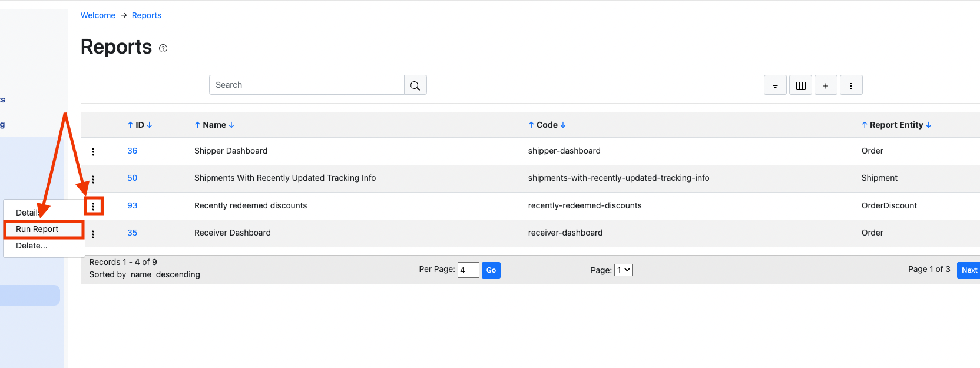Image resolution: width=980 pixels, height=368 pixels.
Task: Sort ID column descending arrow
Action: tap(150, 125)
